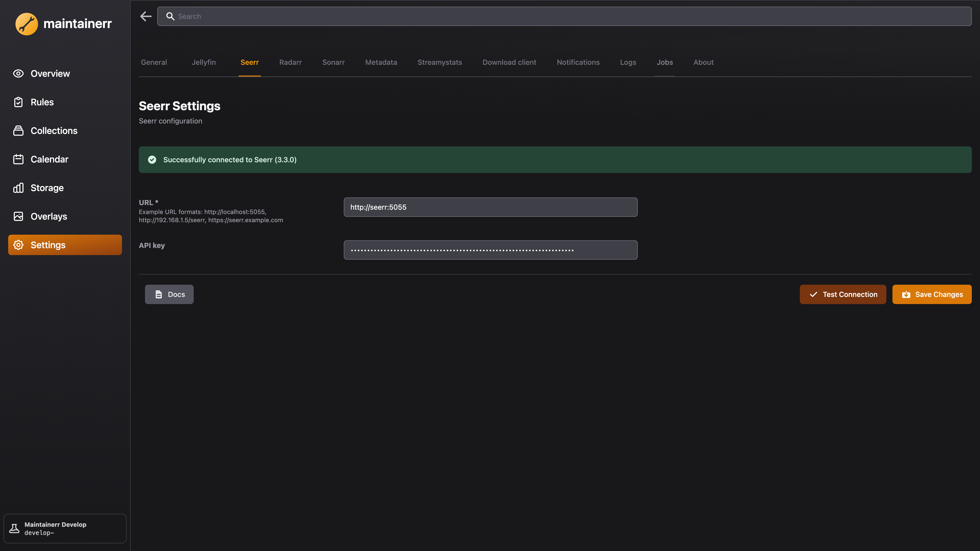Click the 'develop–' version text
Screen dimensions: 980x551
[39, 533]
